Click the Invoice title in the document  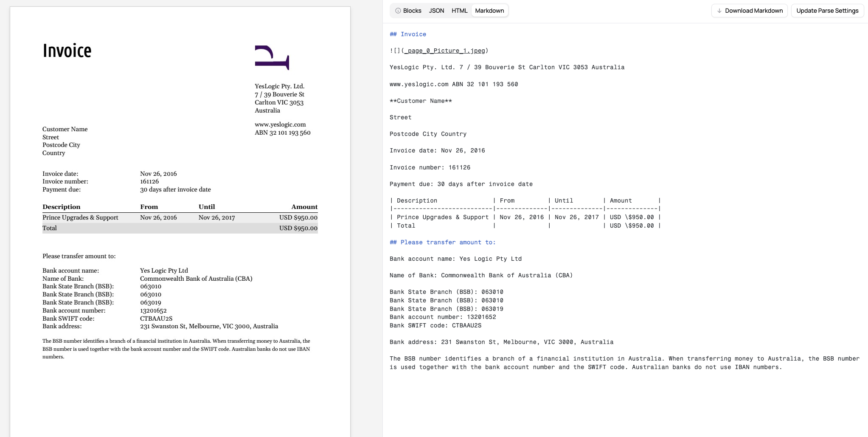tap(67, 51)
